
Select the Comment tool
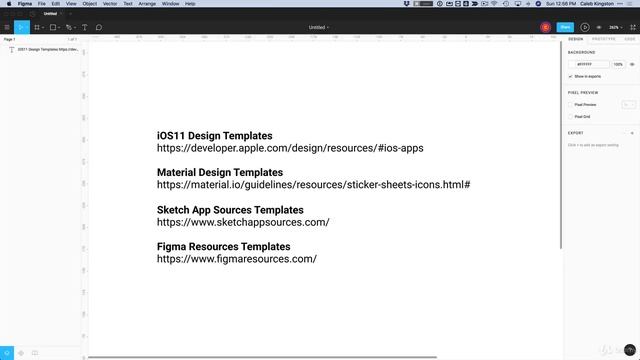coord(99,27)
